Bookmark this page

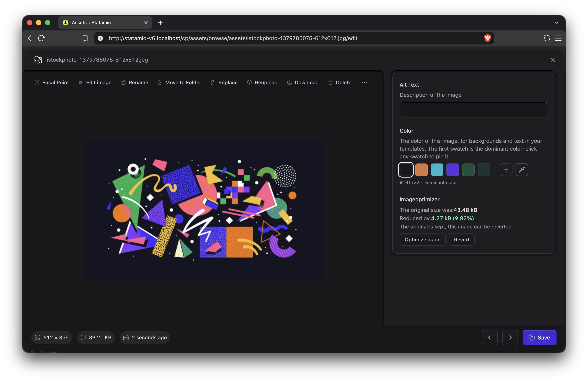[85, 38]
